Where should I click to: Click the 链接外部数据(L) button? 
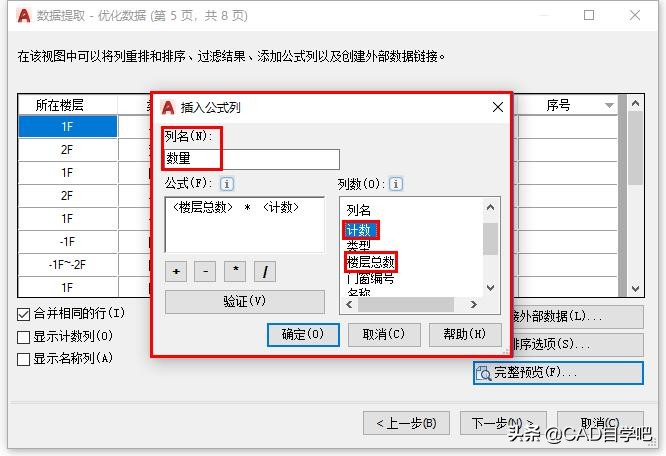(578, 316)
